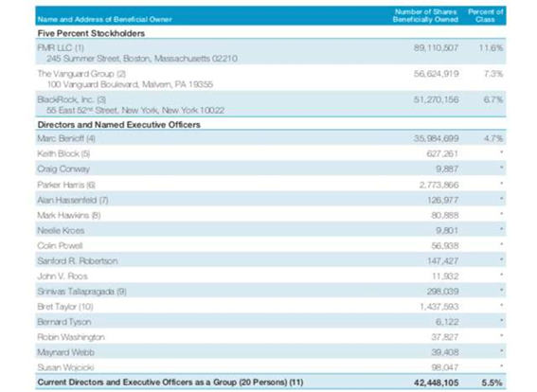Select the Mark Hawkins (8) entry
The width and height of the screenshot is (537, 392).
69,215
